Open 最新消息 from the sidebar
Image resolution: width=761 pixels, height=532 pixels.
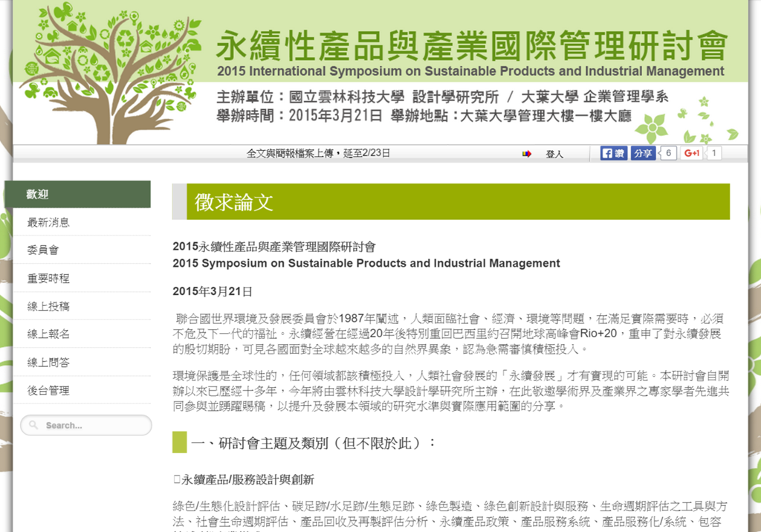[48, 222]
